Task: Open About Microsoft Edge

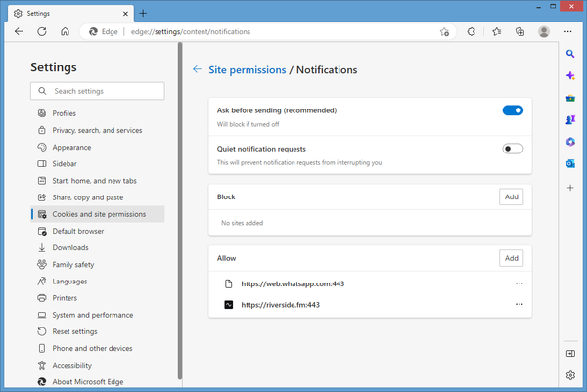Action: (x=97, y=382)
